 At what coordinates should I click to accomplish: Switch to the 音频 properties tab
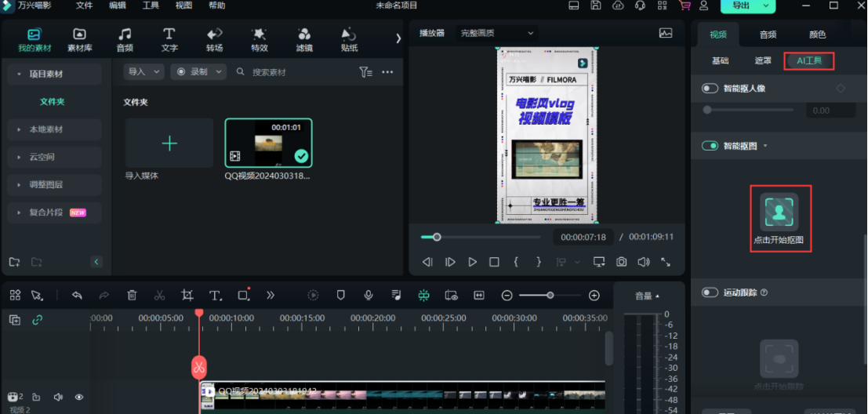click(768, 34)
